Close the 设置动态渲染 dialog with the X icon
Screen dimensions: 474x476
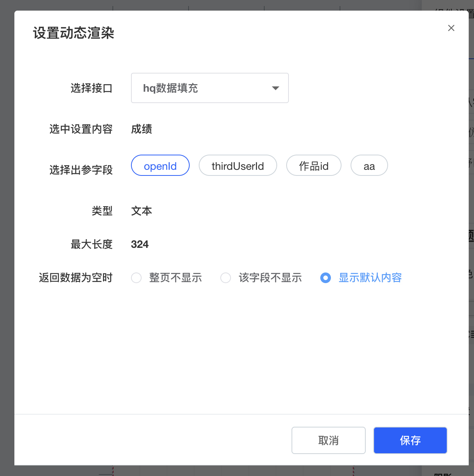tap(451, 28)
